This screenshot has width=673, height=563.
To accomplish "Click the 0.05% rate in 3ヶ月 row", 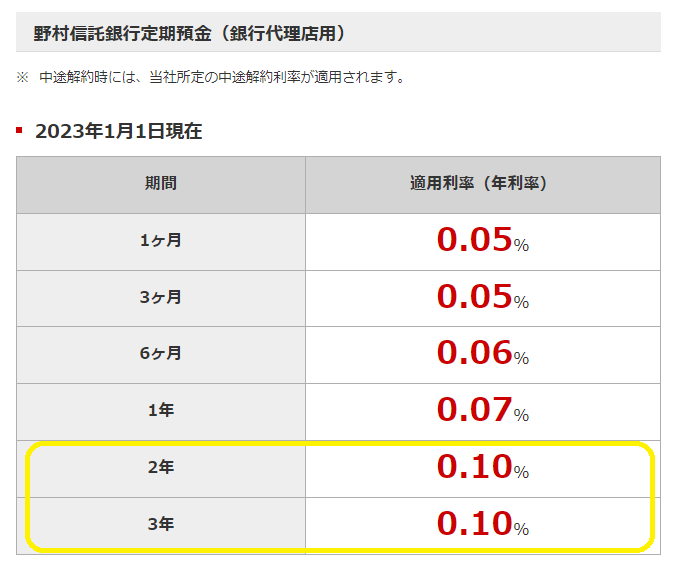I will click(483, 297).
